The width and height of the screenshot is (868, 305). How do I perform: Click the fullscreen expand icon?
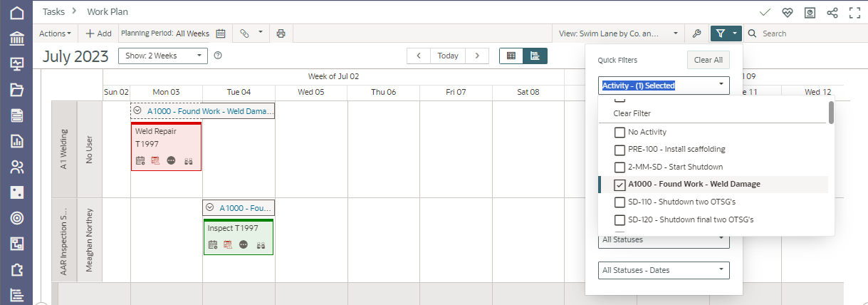point(854,12)
